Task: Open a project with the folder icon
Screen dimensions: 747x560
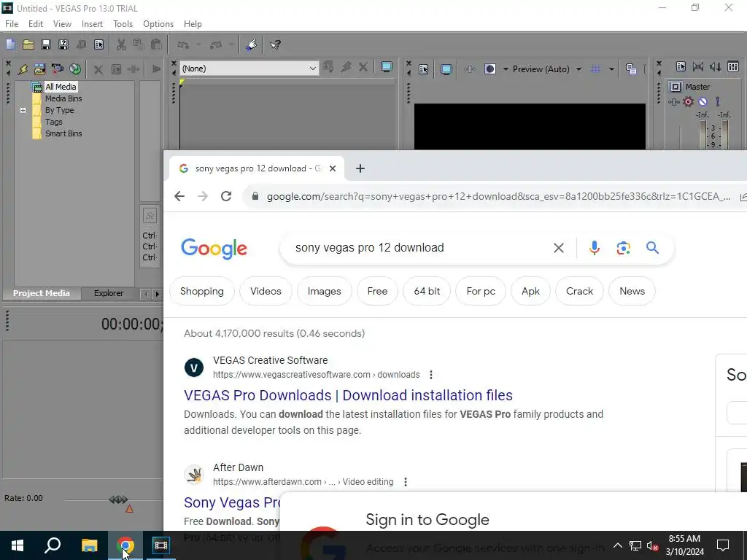Action: pos(28,44)
